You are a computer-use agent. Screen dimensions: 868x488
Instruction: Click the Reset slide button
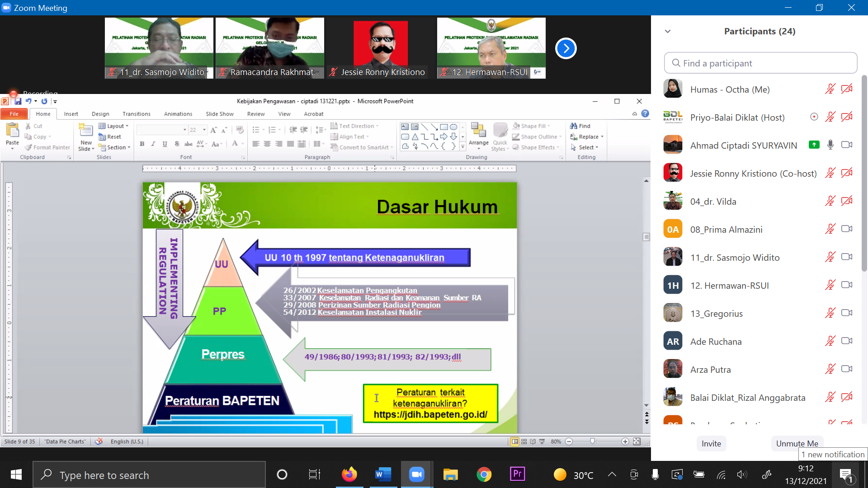click(x=110, y=137)
